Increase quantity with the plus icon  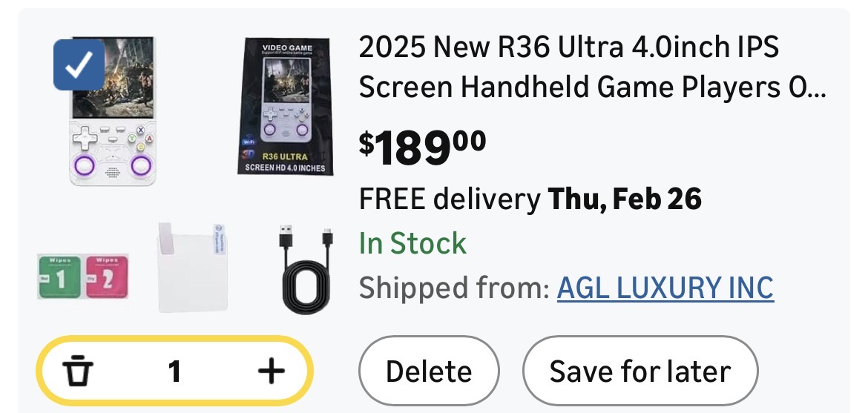pyautogui.click(x=271, y=371)
